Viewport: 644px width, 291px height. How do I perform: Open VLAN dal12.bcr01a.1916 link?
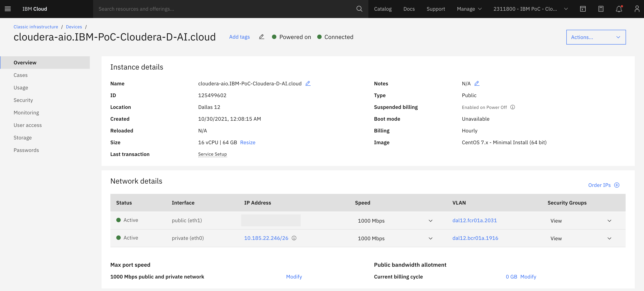pyautogui.click(x=475, y=238)
